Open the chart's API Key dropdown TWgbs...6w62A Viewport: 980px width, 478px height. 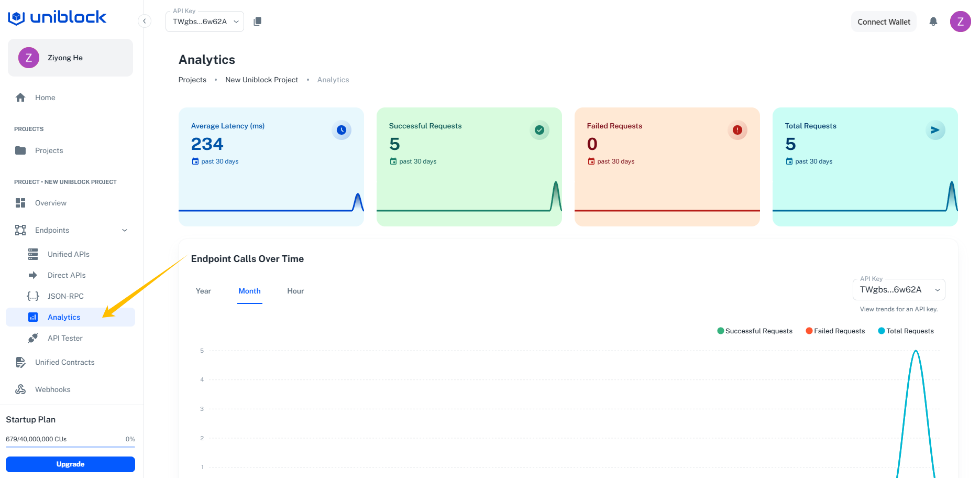click(x=899, y=290)
